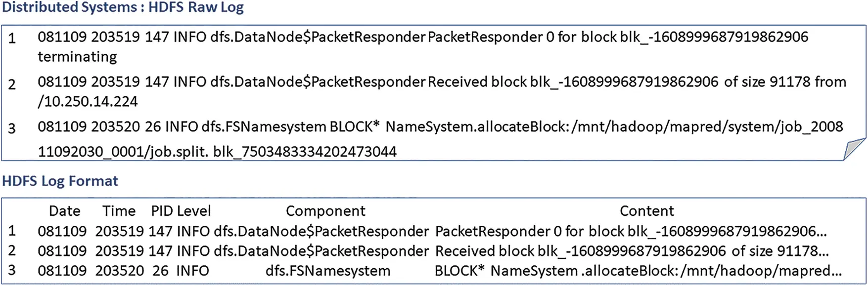
Task: Click row number 2 in log format table
Action: pos(12,250)
